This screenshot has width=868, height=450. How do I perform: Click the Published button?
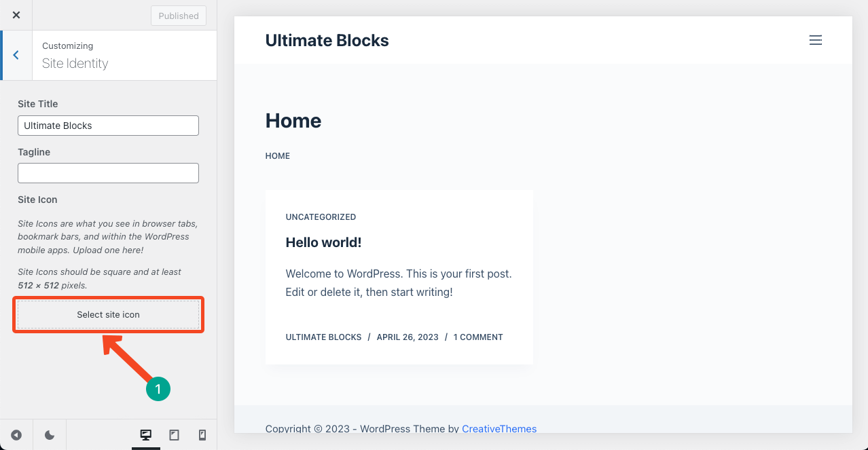(179, 16)
